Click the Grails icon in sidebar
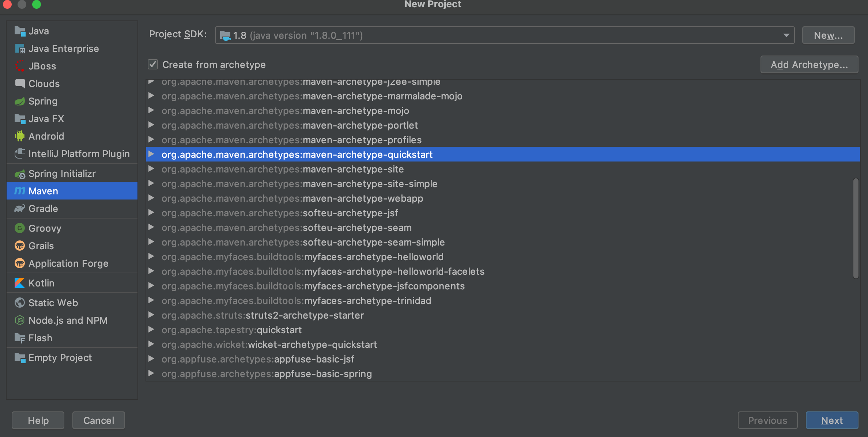The image size is (868, 437). pyautogui.click(x=19, y=246)
